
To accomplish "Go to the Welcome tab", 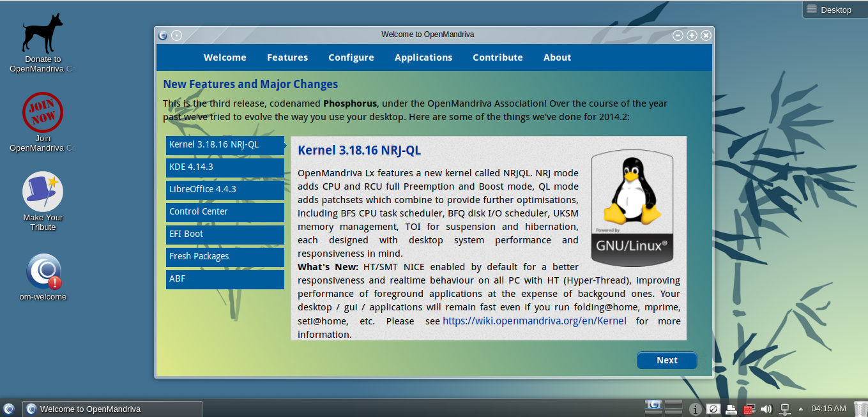I will [x=225, y=57].
